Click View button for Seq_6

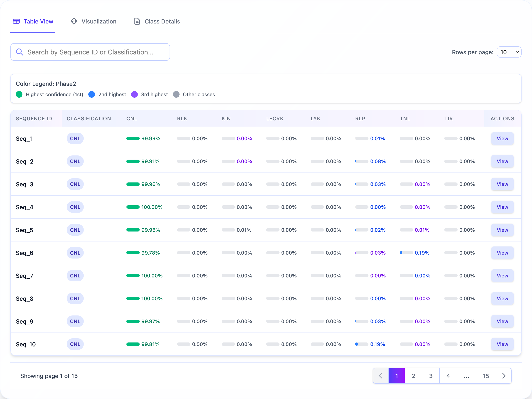tap(502, 253)
